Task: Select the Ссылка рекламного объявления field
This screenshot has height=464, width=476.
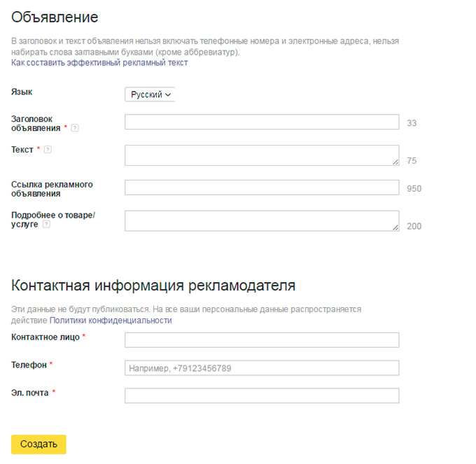Action: click(x=262, y=188)
